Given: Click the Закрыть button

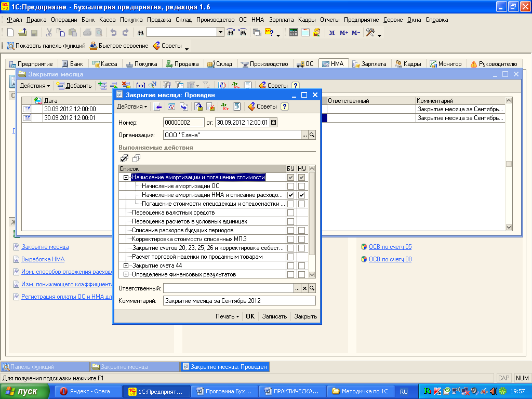Looking at the screenshot, I should coord(305,316).
